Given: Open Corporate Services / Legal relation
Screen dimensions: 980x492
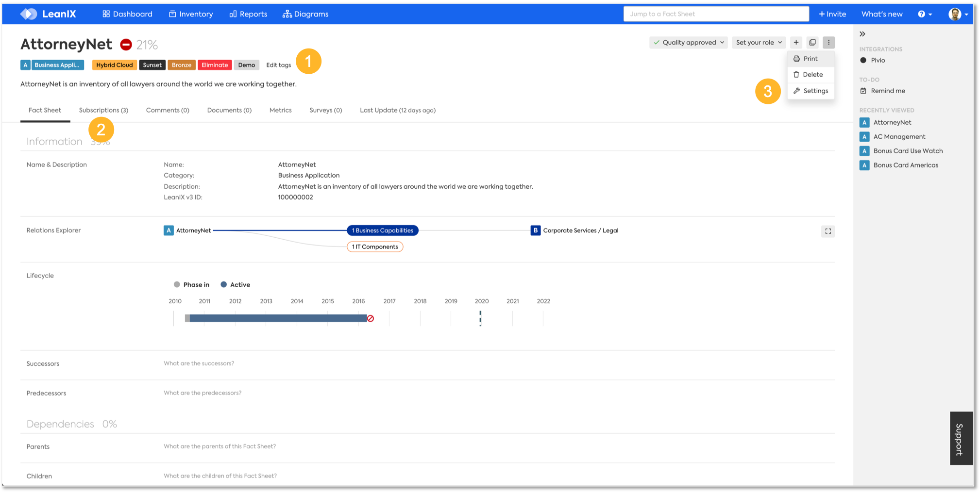Looking at the screenshot, I should (x=581, y=230).
